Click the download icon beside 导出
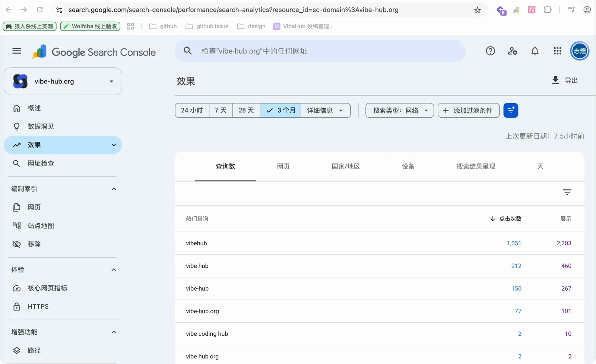This screenshot has width=596, height=364. (x=555, y=80)
